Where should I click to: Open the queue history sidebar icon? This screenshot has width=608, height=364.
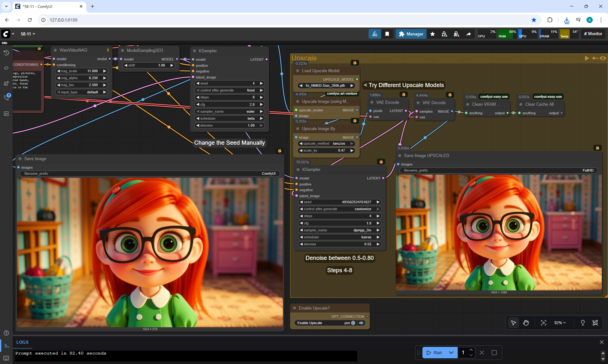pyautogui.click(x=6, y=53)
